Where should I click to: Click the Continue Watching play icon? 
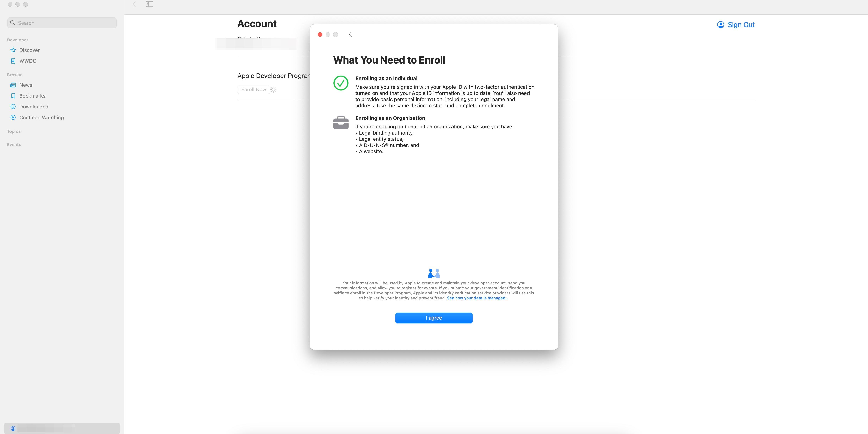[13, 118]
